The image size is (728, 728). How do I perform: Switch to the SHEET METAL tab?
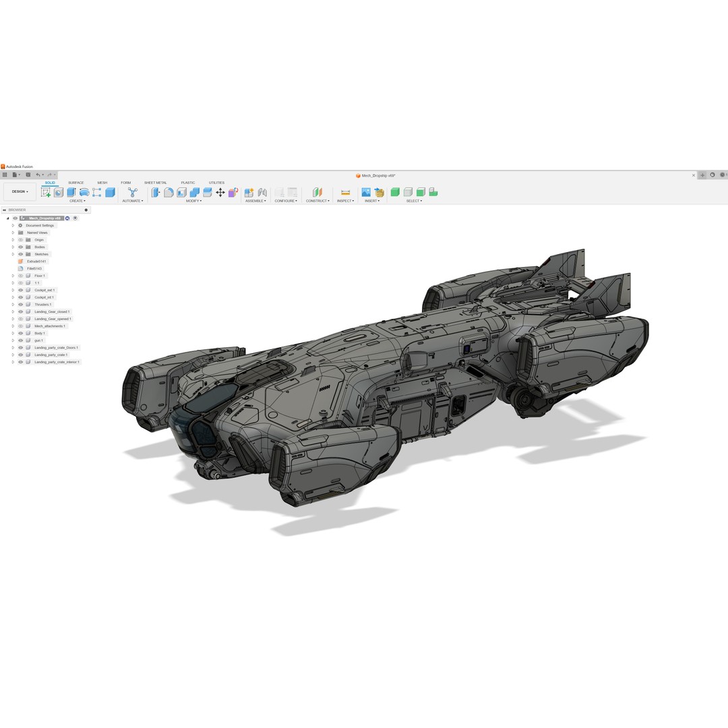156,183
